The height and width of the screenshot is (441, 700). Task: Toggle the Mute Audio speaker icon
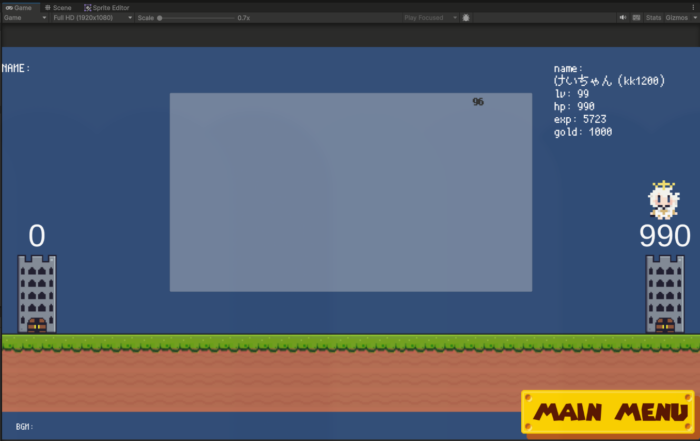click(x=623, y=18)
